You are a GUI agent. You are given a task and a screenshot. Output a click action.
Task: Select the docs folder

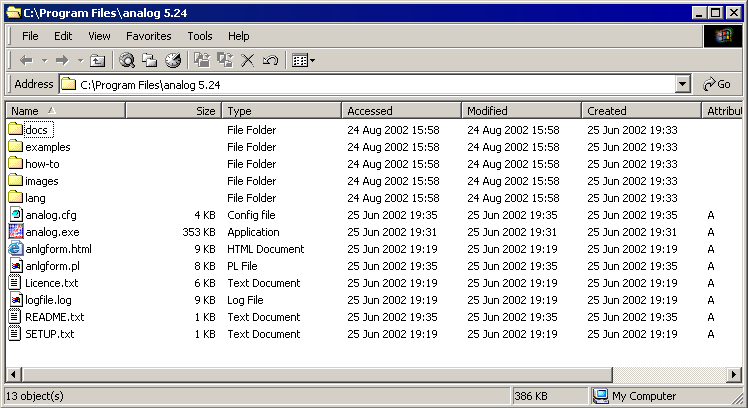point(37,130)
